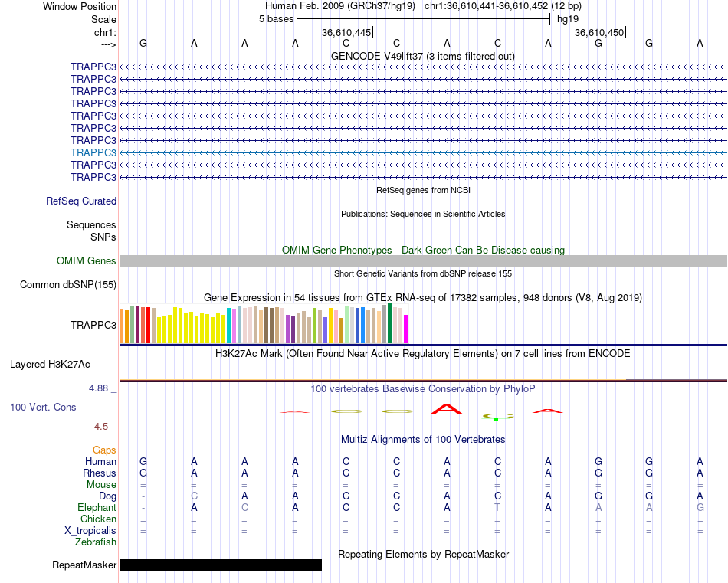Click the Layered H3K27Ac track label

(50, 365)
